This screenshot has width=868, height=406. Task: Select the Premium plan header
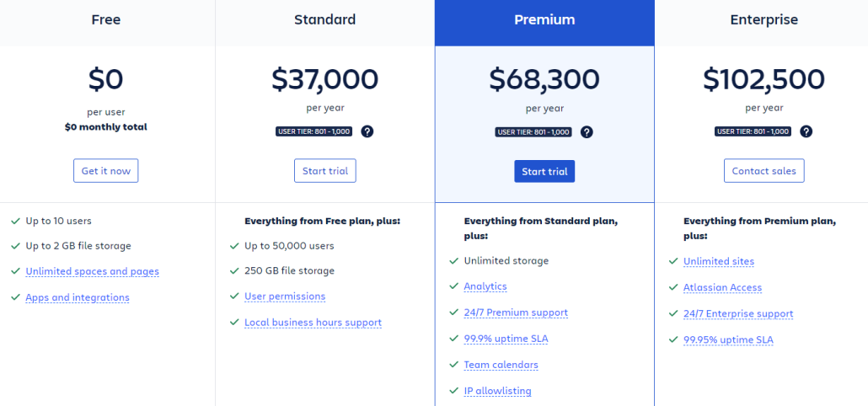pos(544,19)
